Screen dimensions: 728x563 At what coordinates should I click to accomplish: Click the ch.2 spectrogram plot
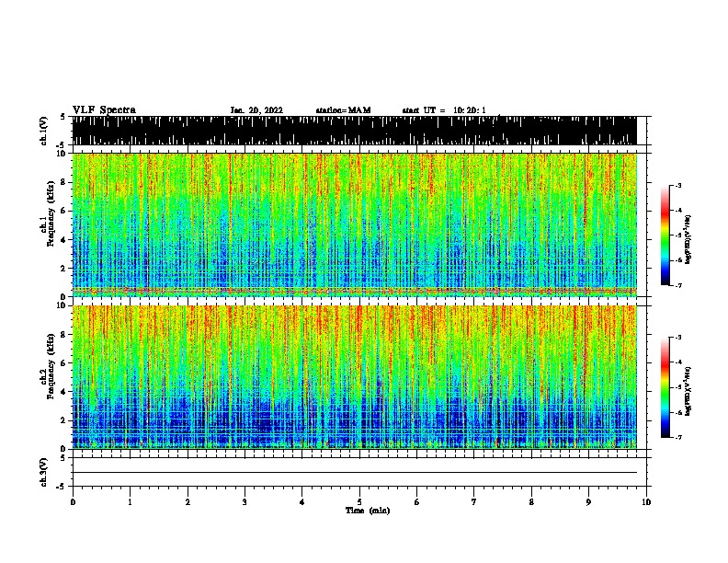coord(354,377)
